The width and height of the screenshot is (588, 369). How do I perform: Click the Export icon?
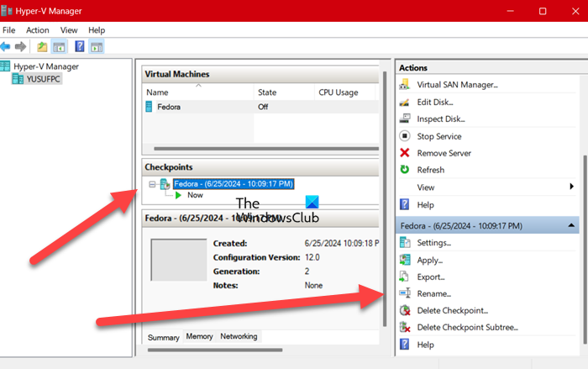point(404,277)
